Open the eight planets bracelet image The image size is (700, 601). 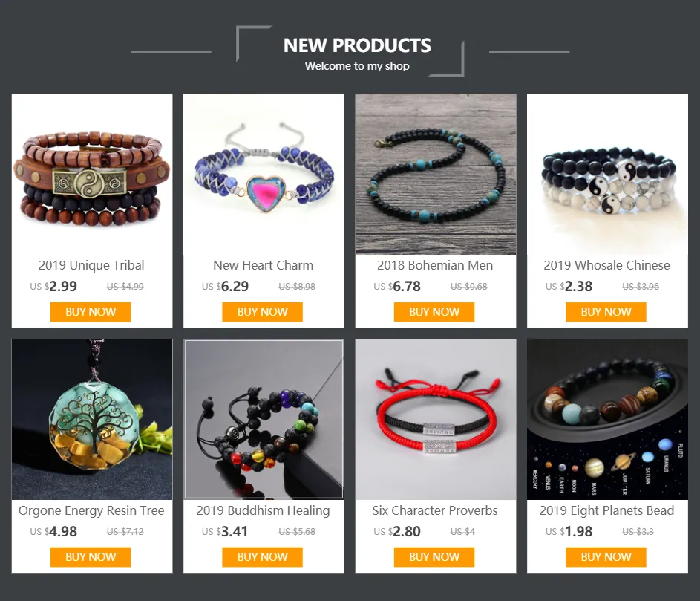(608, 419)
